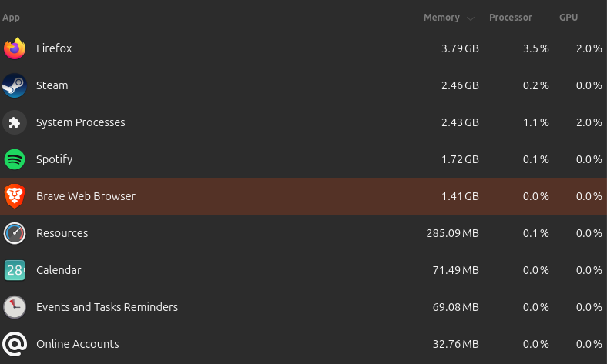
Task: Select the Online Accounts row label
Action: [x=78, y=344]
